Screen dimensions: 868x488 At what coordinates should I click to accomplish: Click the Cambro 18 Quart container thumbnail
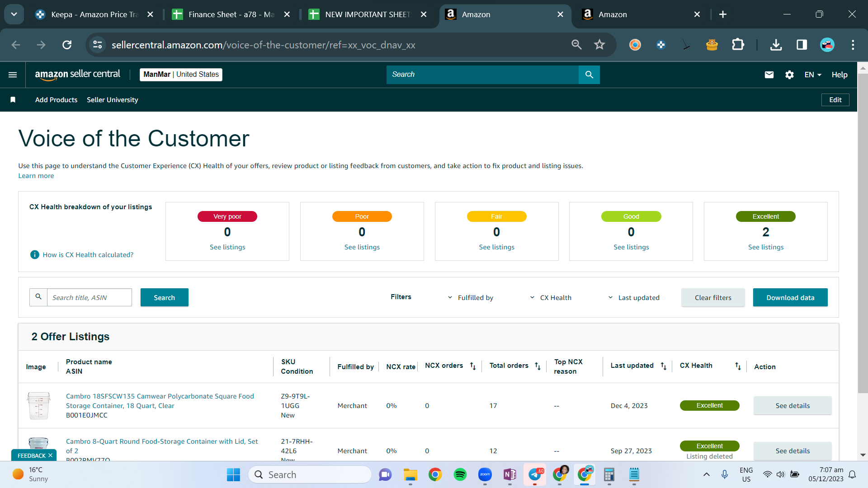[38, 406]
